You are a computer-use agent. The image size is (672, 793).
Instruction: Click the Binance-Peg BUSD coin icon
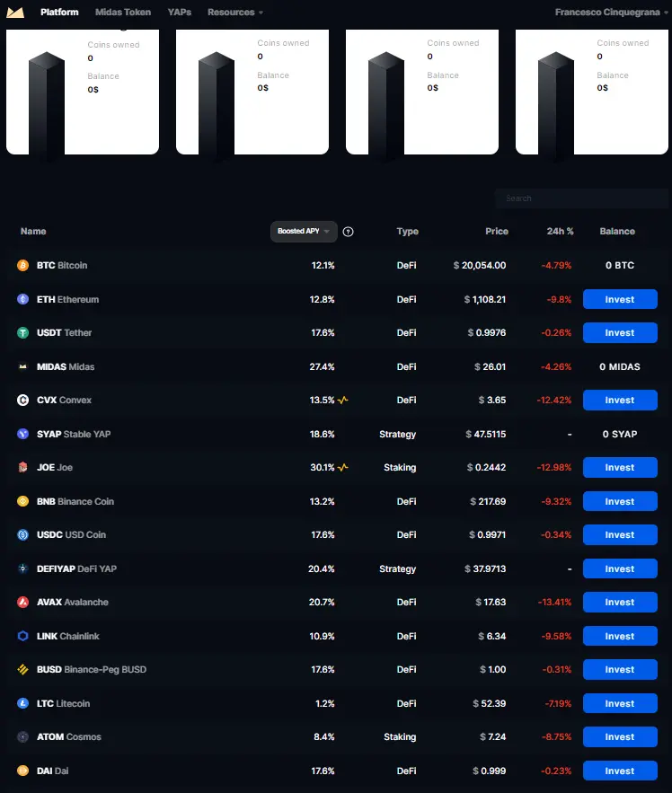click(22, 670)
